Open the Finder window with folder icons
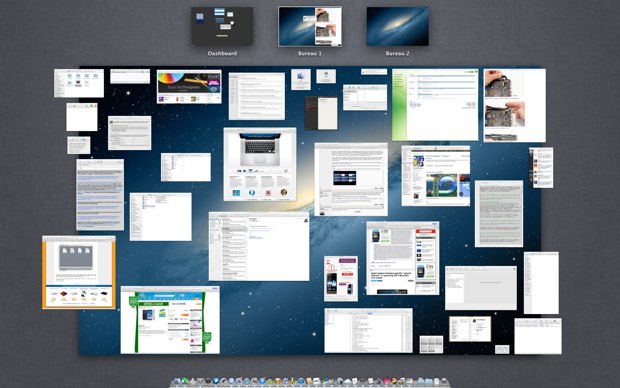 click(79, 83)
